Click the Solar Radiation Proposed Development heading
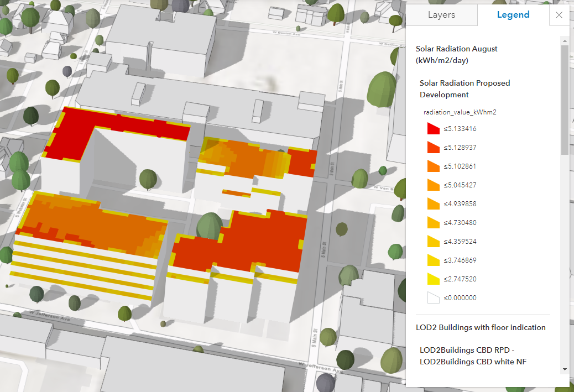Screen dimensions: 574x392 coord(465,88)
